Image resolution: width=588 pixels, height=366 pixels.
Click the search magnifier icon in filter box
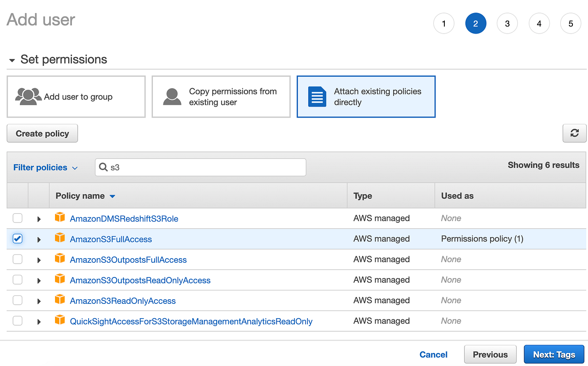[x=103, y=167]
